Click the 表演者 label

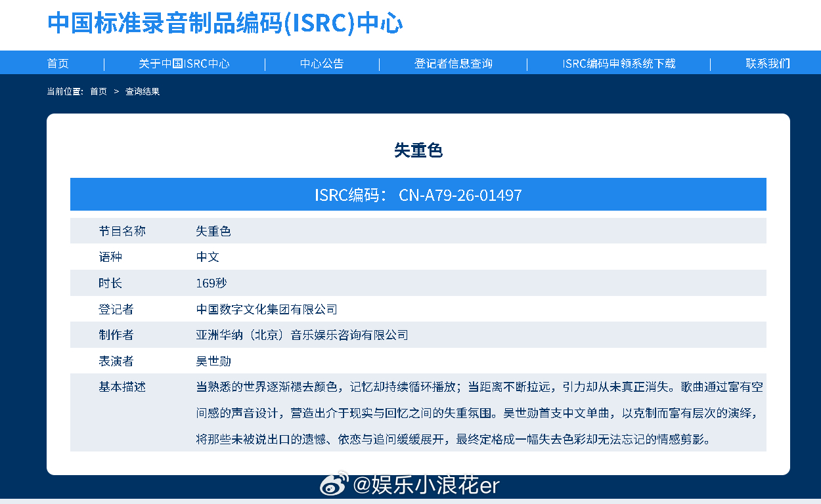[x=116, y=361]
